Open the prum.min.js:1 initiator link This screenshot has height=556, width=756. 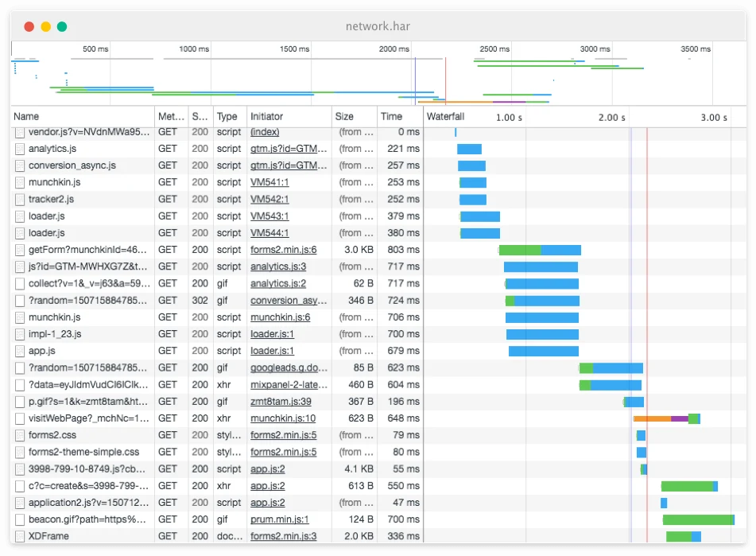click(x=280, y=519)
